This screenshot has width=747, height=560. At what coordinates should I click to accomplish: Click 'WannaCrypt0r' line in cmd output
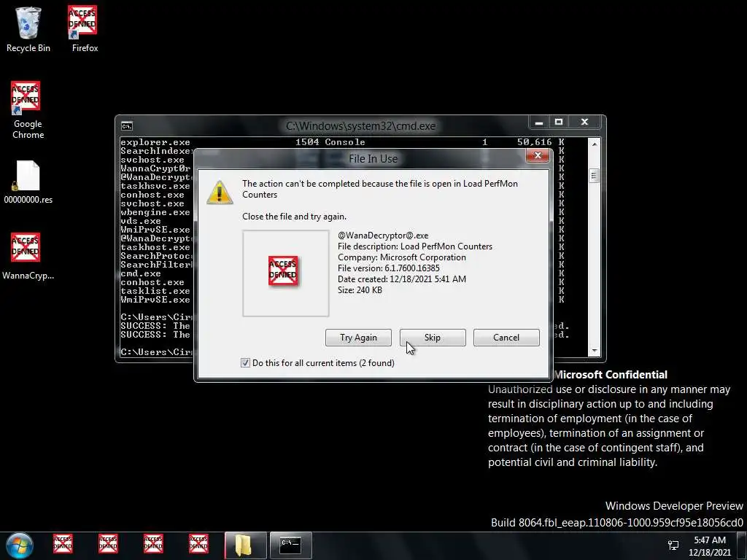pos(155,168)
